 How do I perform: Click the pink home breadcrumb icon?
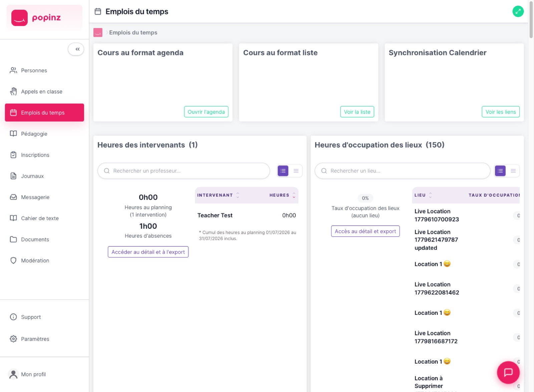(98, 32)
